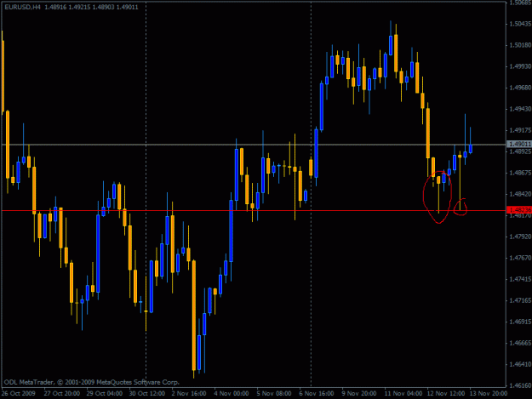The width and height of the screenshot is (532, 399).
Task: Click the gray 1.49011 current price tag
Action: pos(519,145)
